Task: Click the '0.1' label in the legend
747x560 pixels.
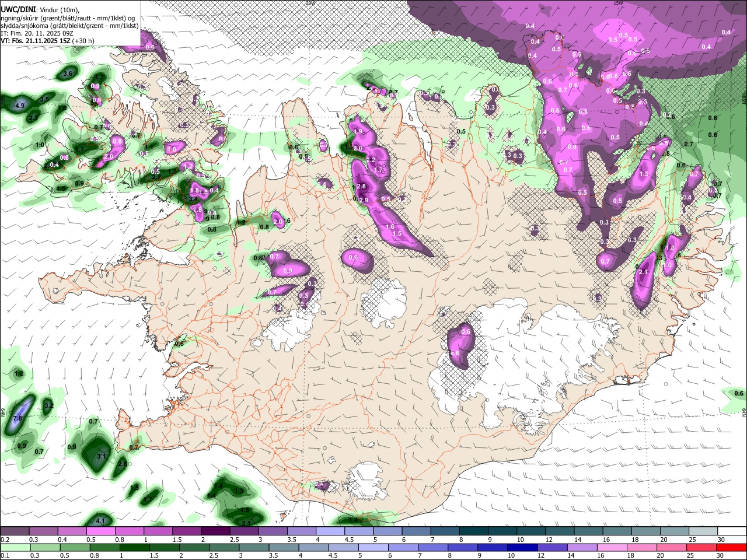Action: pyautogui.click(x=5, y=556)
